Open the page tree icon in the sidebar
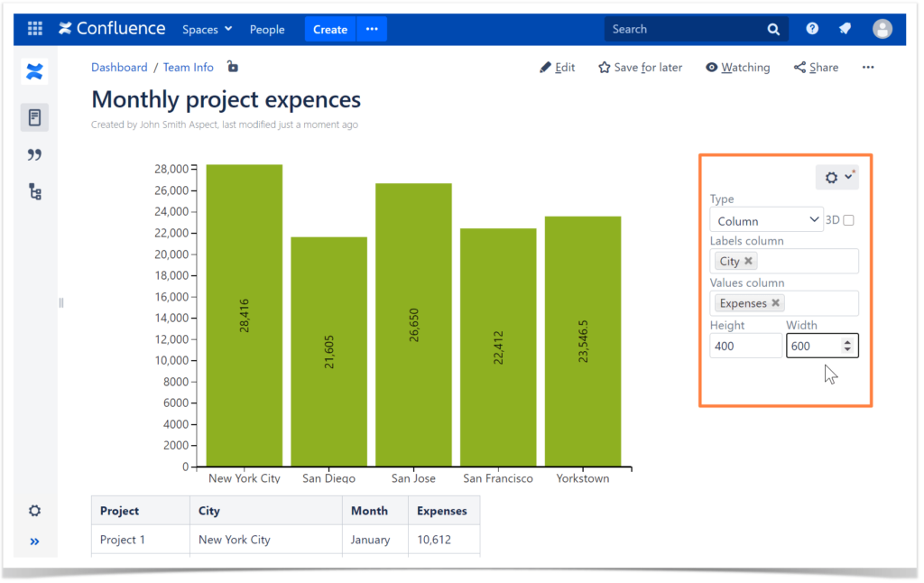Image resolution: width=924 pixels, height=583 pixels. tap(35, 191)
